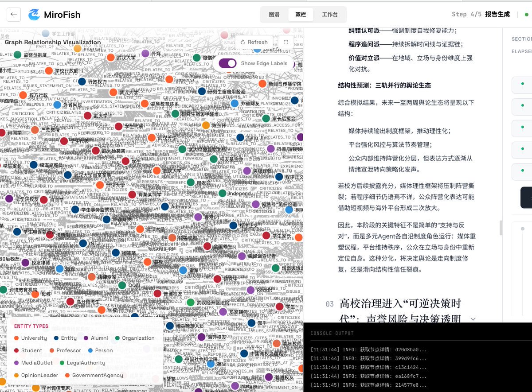This screenshot has height=392, width=532.
Task: Click the LegalAuthority legend entry
Action: point(82,363)
